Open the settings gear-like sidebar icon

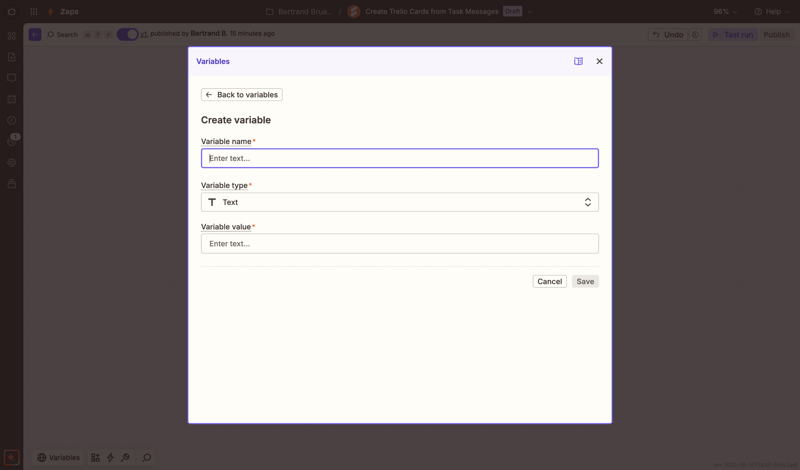(x=11, y=163)
